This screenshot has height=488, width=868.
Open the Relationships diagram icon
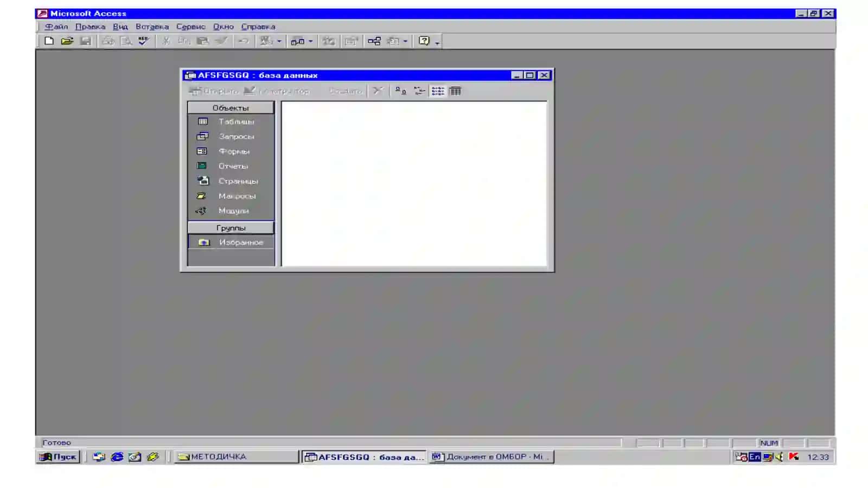374,41
